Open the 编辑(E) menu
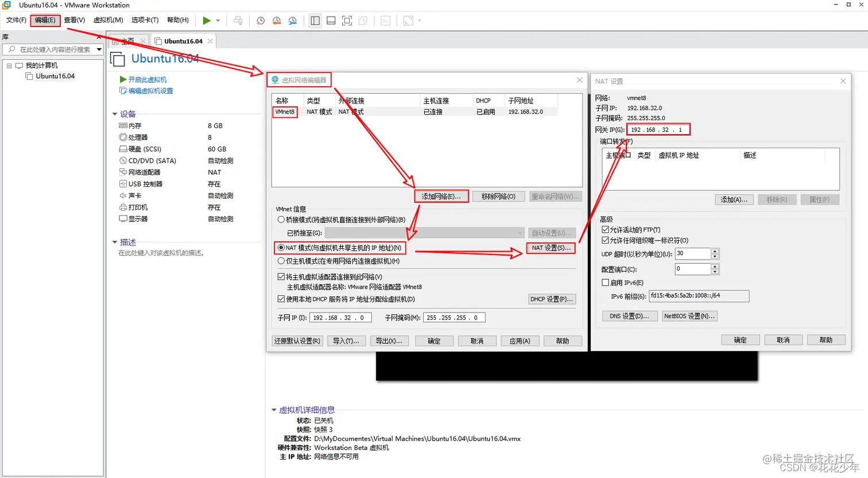Screen dimensions: 868x478 coord(45,20)
